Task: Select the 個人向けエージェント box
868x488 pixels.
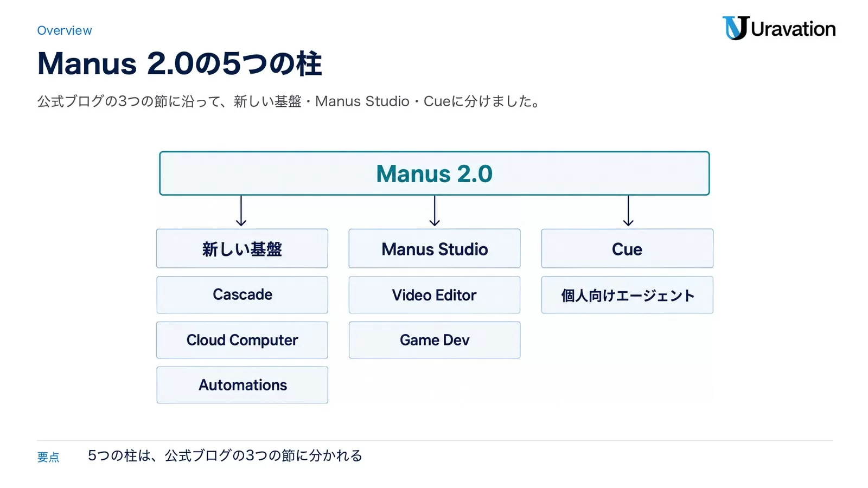Action: click(x=627, y=295)
